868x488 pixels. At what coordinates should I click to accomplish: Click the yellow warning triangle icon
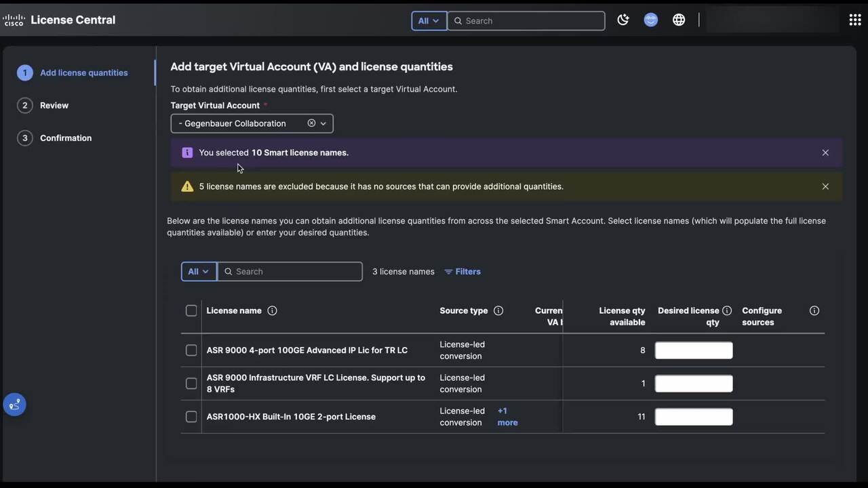coord(187,186)
